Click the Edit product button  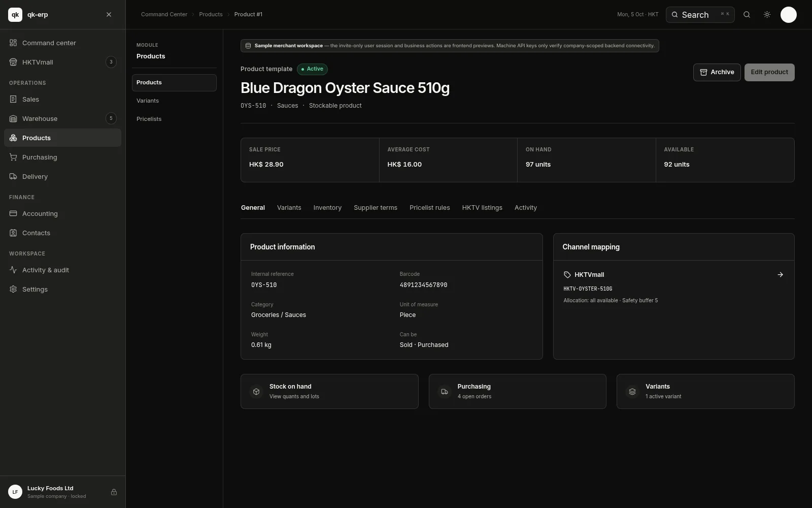point(769,72)
